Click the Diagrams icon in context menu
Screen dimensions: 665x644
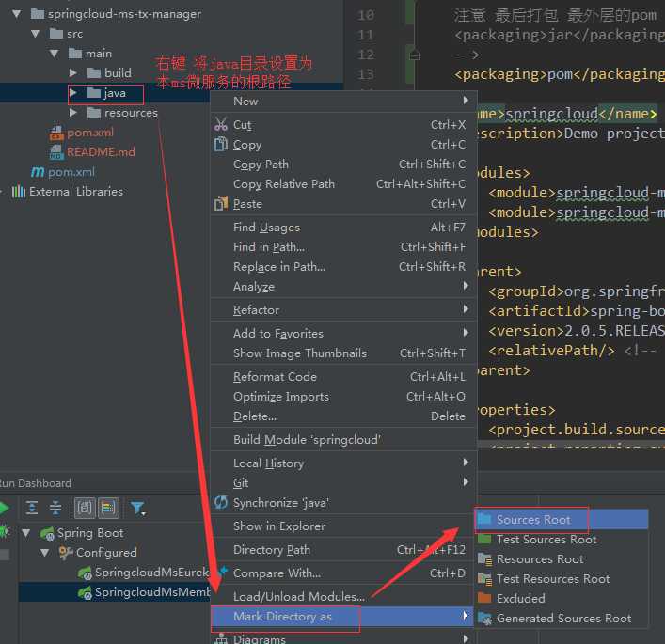coord(220,638)
